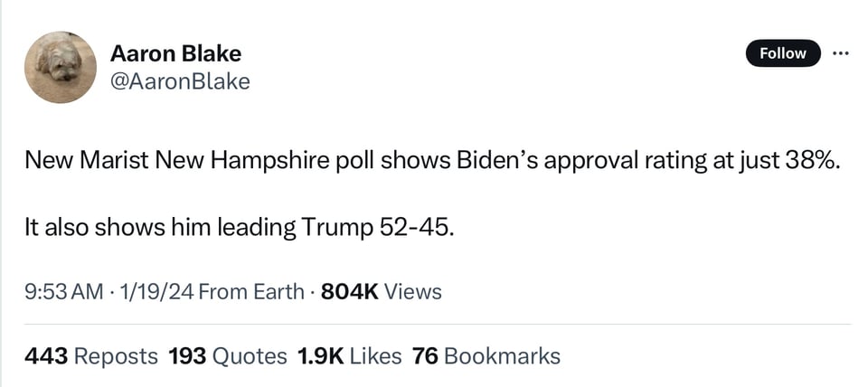
Task: View the 804K Views analytics
Action: (x=382, y=291)
